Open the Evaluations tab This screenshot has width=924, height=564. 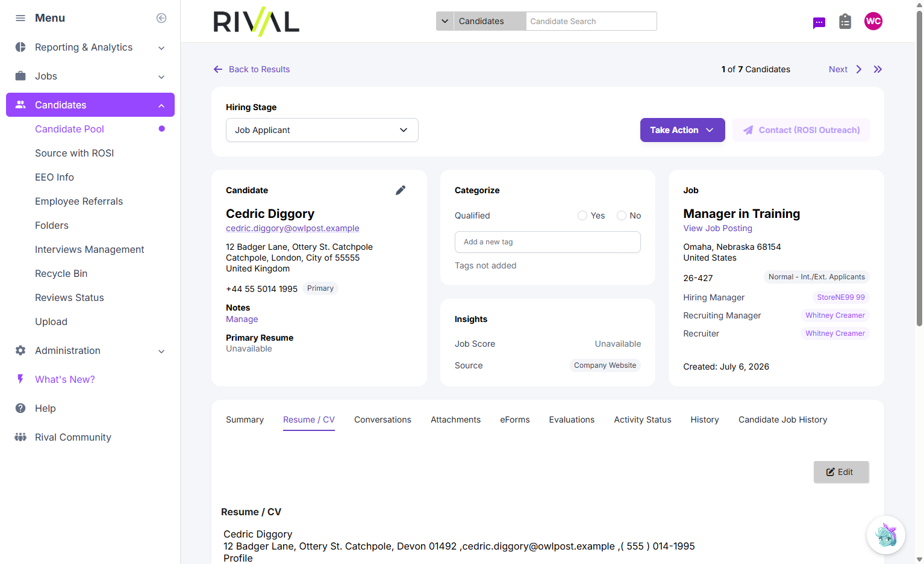(x=572, y=420)
